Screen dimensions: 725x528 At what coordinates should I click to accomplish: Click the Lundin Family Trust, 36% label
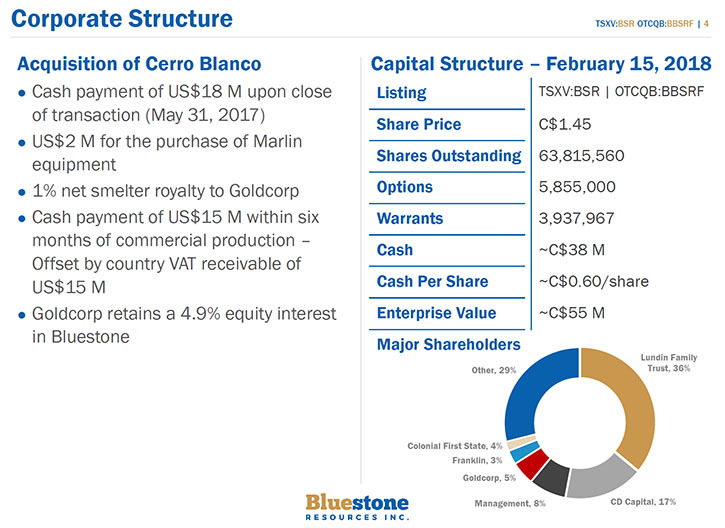(x=669, y=363)
